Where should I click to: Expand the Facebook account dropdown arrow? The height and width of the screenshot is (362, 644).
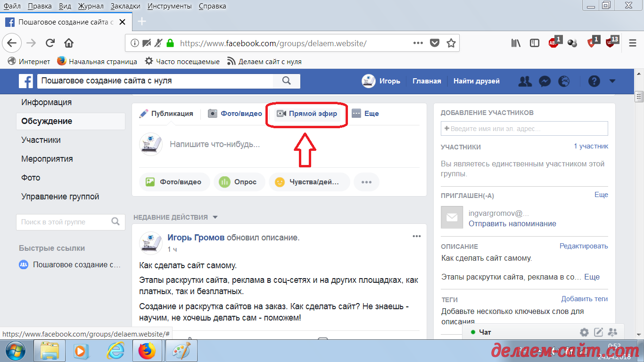click(612, 81)
